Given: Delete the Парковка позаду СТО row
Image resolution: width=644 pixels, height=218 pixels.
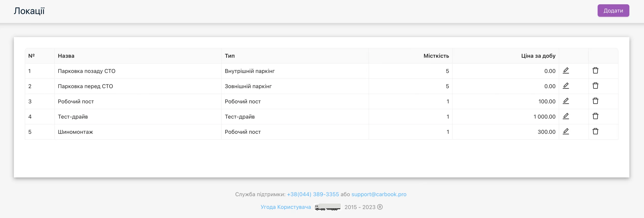Looking at the screenshot, I should coord(595,70).
